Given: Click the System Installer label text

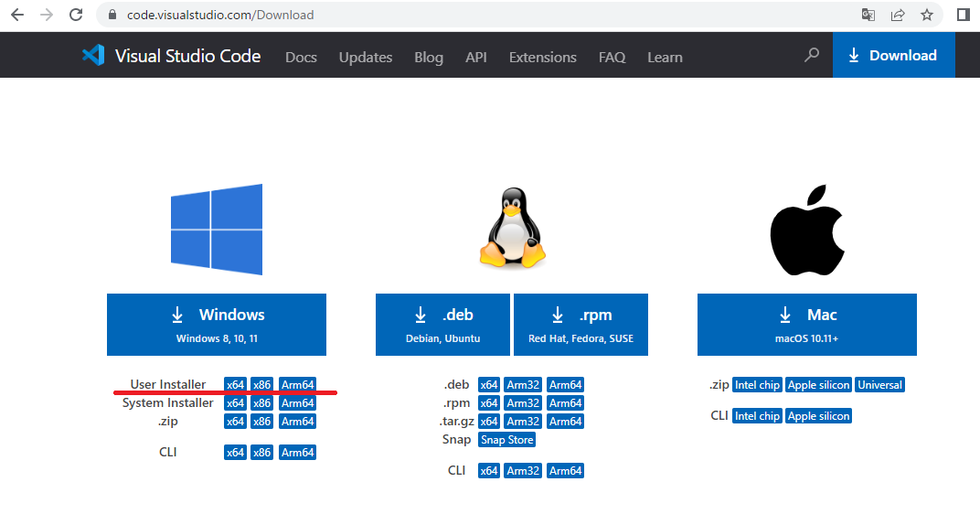Looking at the screenshot, I should pyautogui.click(x=168, y=402).
